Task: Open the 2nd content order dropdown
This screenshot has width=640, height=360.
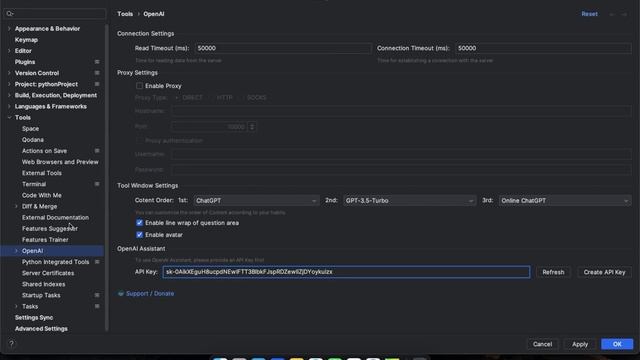Action: click(x=409, y=201)
